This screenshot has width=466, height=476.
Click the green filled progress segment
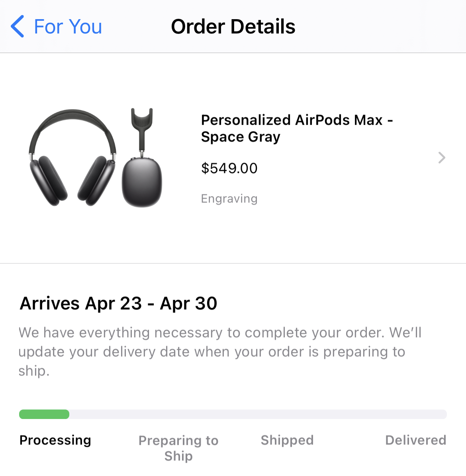point(44,414)
